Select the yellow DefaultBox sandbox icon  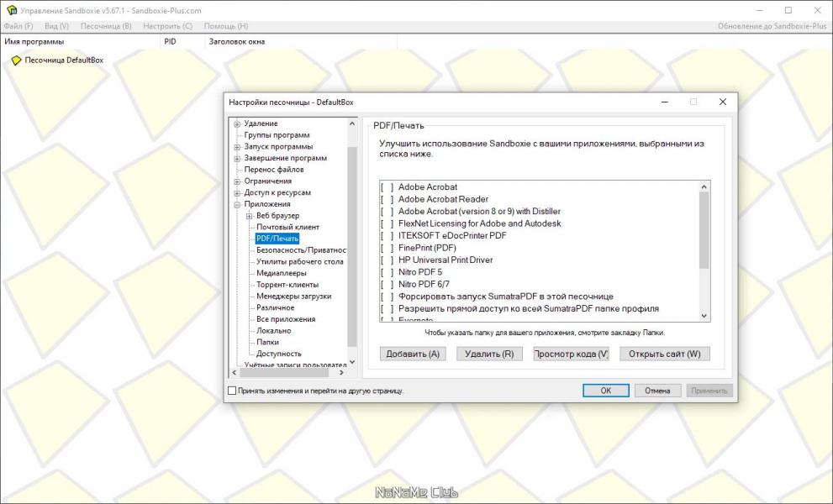tap(17, 60)
